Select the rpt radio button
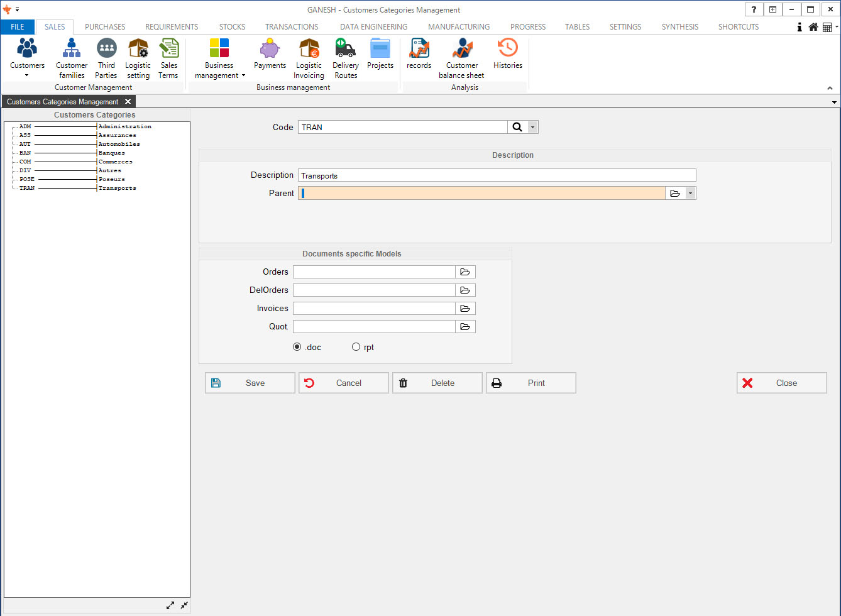Image resolution: width=841 pixels, height=616 pixels. pos(356,347)
